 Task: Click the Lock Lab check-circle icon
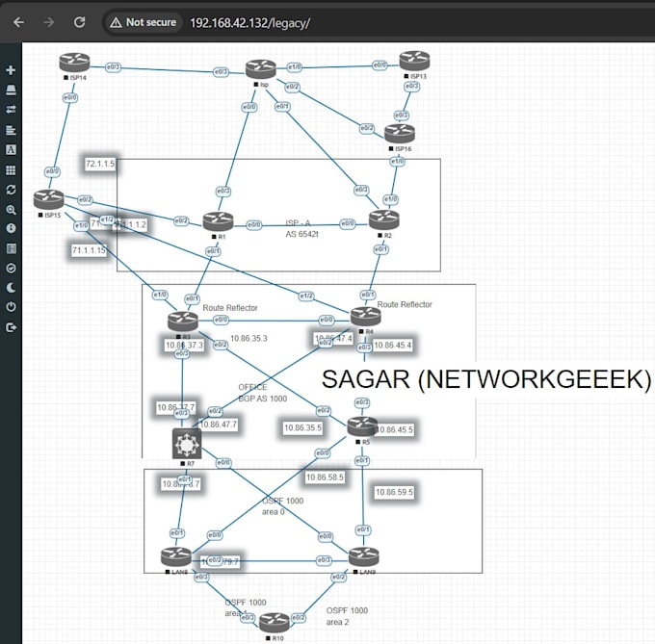(11, 268)
